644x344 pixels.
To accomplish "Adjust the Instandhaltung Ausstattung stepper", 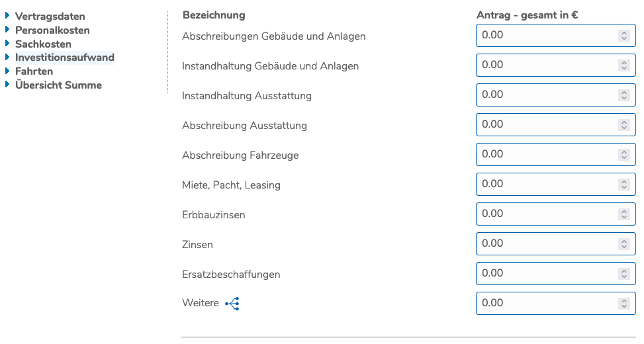I will point(623,95).
